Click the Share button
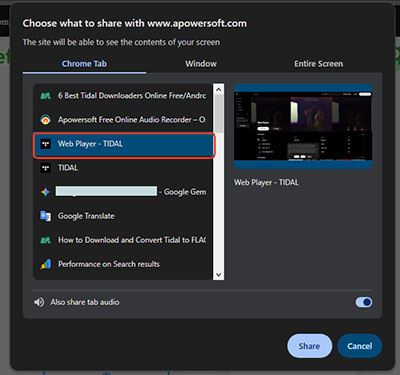Screen dimensions: 400x375 (x=309, y=346)
